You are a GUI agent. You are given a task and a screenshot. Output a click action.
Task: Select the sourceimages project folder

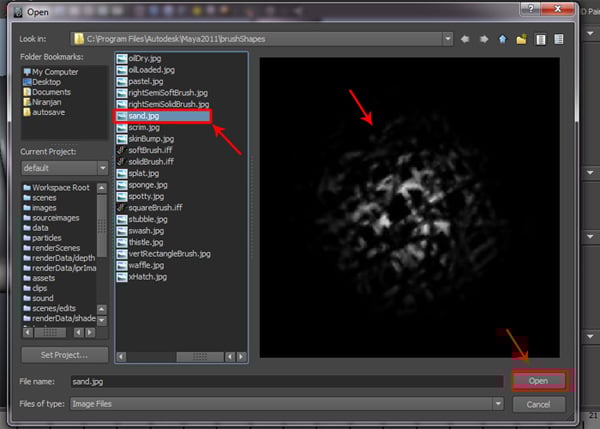[x=57, y=217]
